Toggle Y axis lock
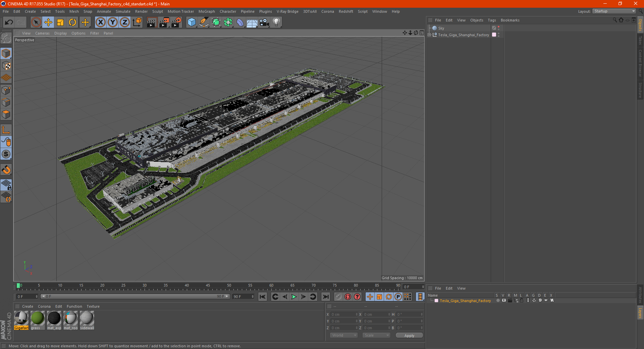The width and height of the screenshot is (644, 349). pos(113,22)
